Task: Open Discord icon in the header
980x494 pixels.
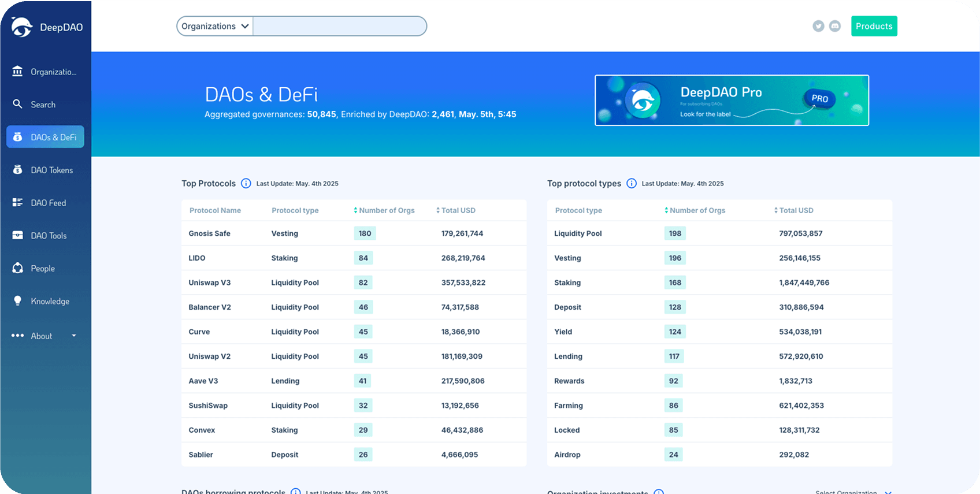Action: [x=835, y=26]
